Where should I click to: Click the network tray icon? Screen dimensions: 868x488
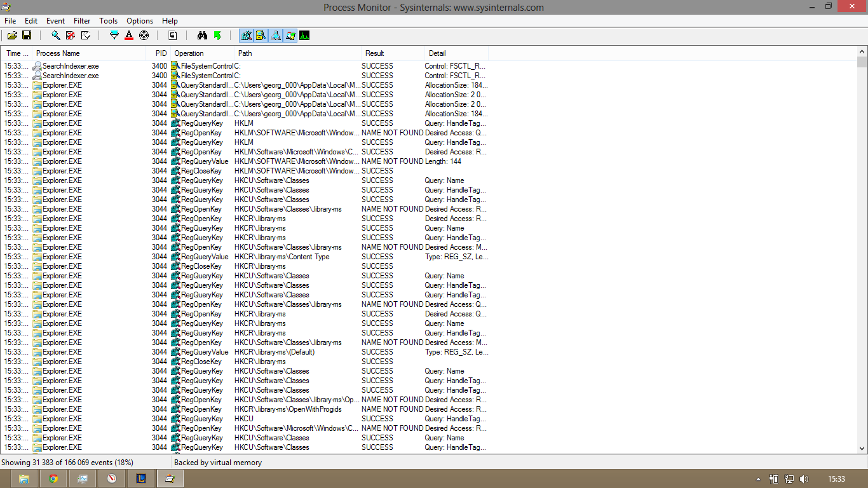click(x=789, y=479)
